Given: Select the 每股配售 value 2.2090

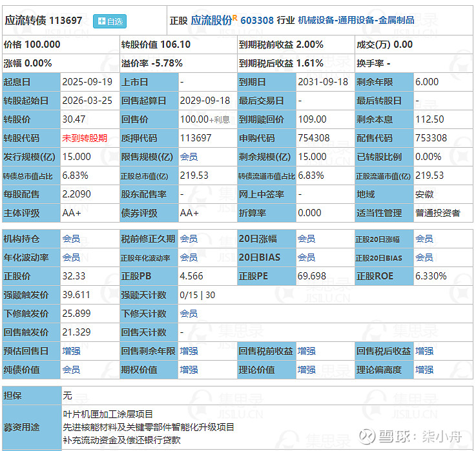Looking at the screenshot, I should [x=76, y=194].
